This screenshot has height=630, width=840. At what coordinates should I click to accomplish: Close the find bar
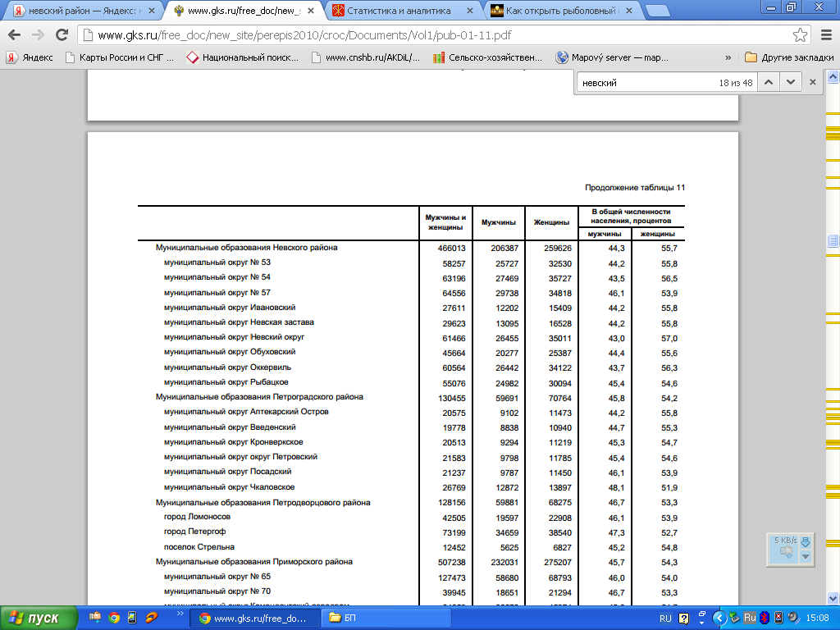pos(813,83)
